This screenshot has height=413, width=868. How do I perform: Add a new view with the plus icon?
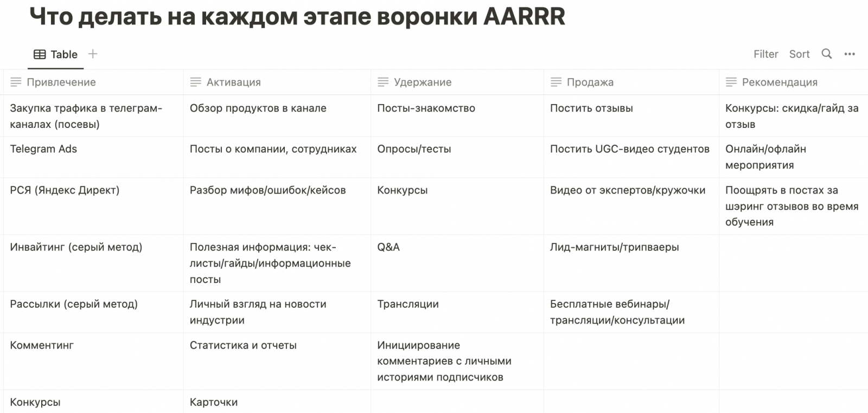[93, 54]
